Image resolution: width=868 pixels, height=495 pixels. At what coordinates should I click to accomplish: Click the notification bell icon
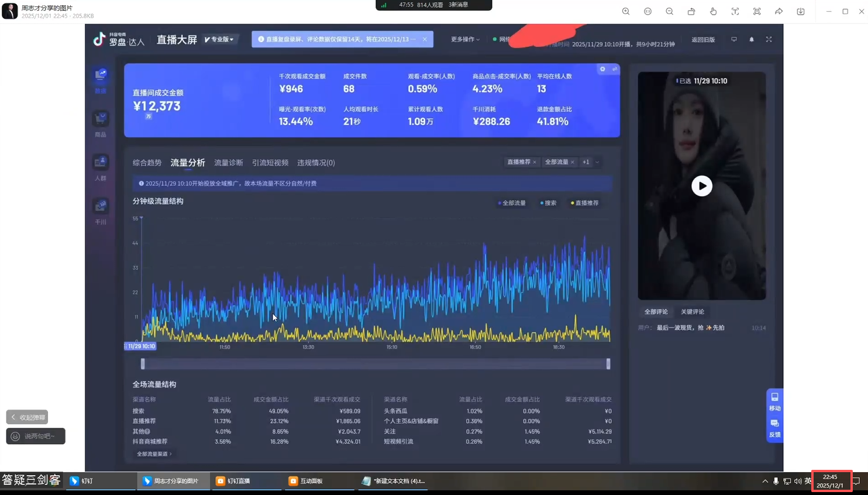point(752,40)
